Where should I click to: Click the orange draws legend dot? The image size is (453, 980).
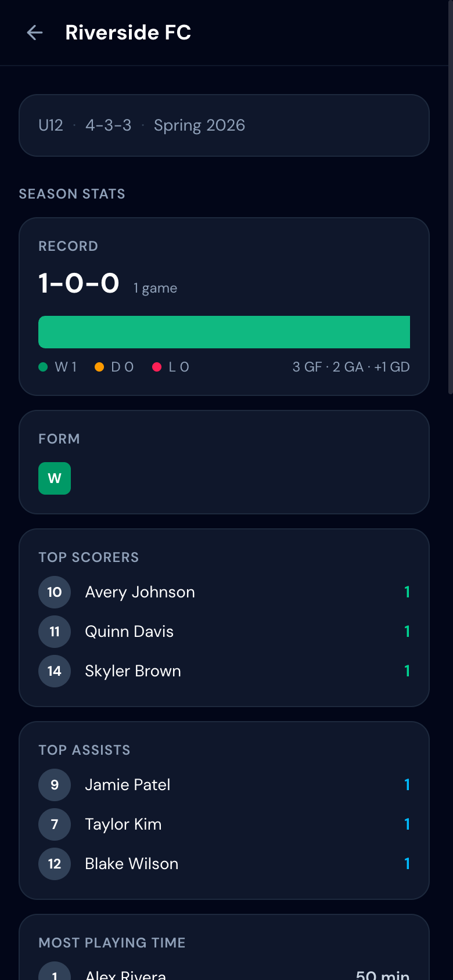click(x=99, y=367)
